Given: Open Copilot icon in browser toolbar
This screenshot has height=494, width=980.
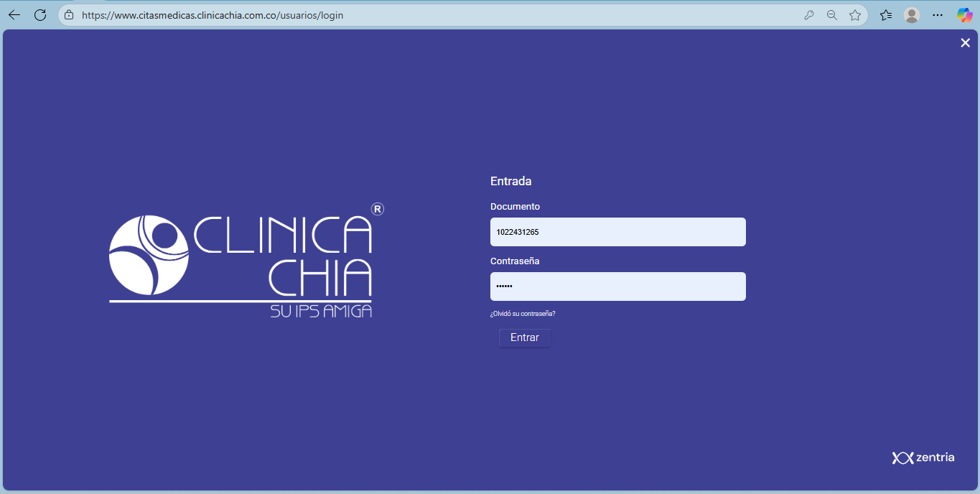Looking at the screenshot, I should (964, 15).
